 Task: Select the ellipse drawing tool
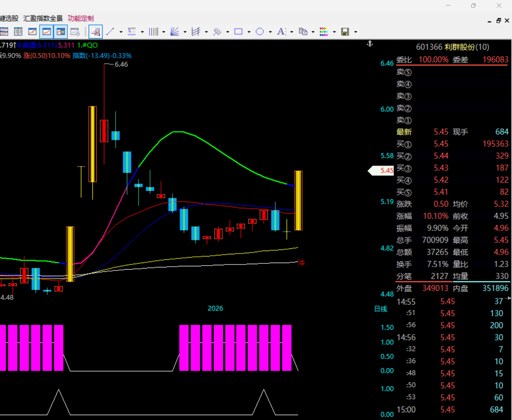(260, 32)
